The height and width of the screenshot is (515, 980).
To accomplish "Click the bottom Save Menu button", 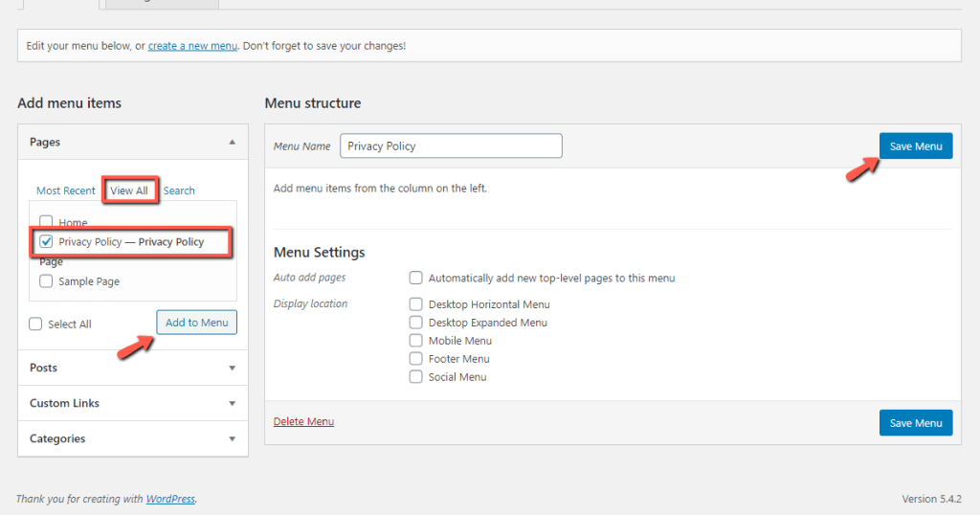I will click(x=916, y=422).
